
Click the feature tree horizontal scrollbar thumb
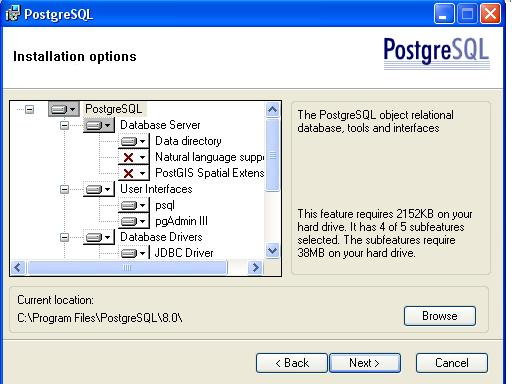click(127, 267)
